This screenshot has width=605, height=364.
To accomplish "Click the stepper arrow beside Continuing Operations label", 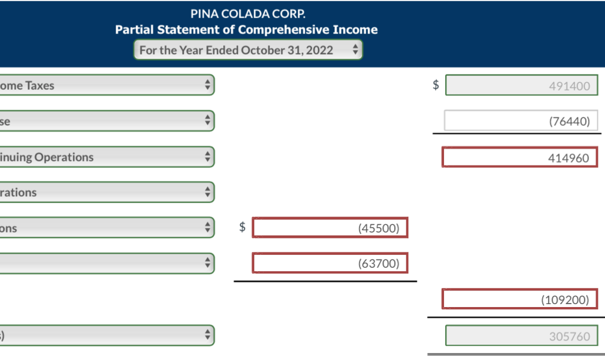I will click(207, 157).
